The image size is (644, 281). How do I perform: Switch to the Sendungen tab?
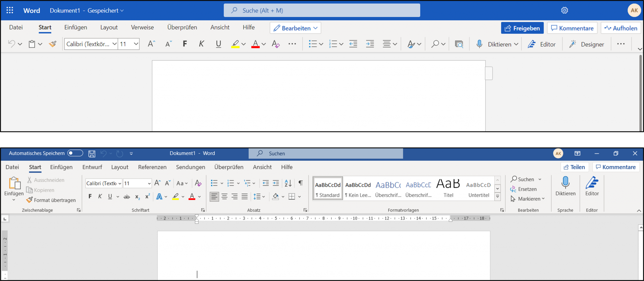click(x=190, y=167)
